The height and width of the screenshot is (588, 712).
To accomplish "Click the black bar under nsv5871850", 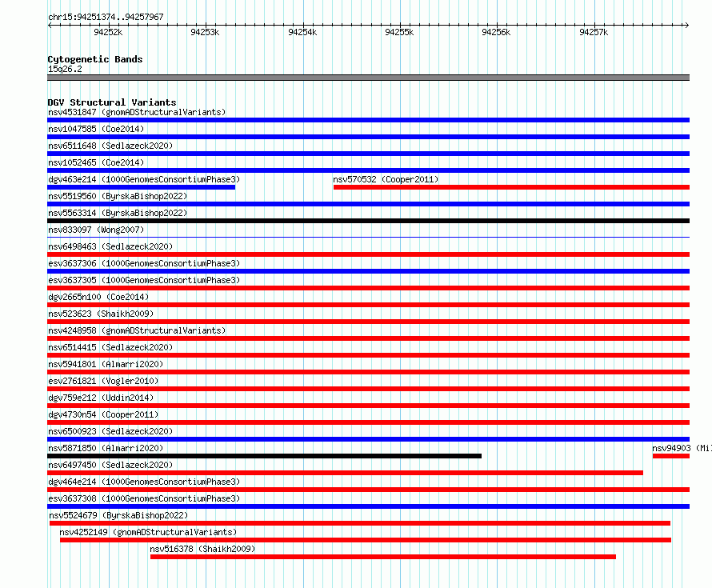I will coord(264,456).
